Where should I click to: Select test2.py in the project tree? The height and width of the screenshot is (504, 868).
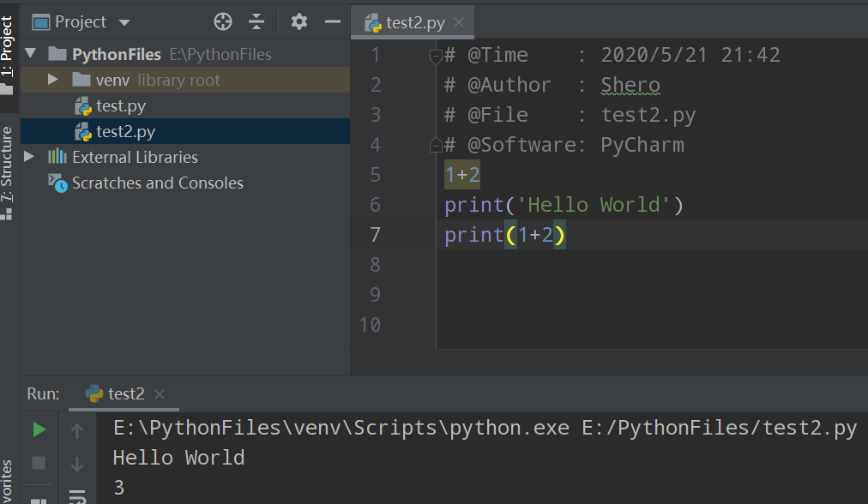125,132
